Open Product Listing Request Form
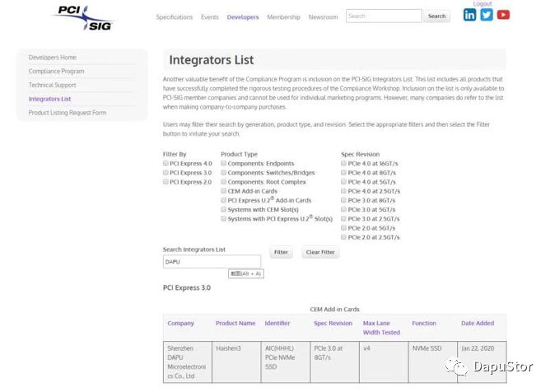Image resolution: width=550 pixels, height=392 pixels. [67, 113]
